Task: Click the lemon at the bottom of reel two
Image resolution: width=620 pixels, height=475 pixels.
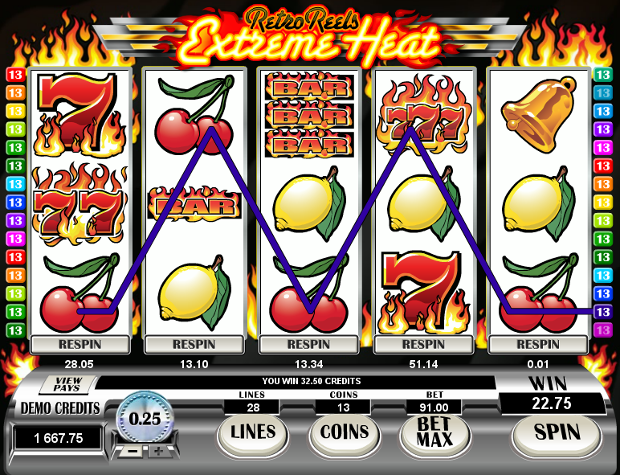Action: pos(195,293)
